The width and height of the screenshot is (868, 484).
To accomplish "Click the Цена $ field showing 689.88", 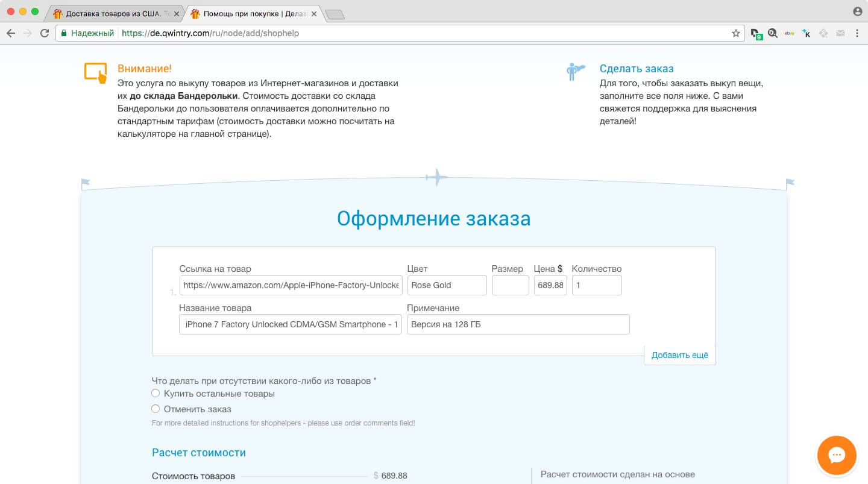I will (x=550, y=285).
